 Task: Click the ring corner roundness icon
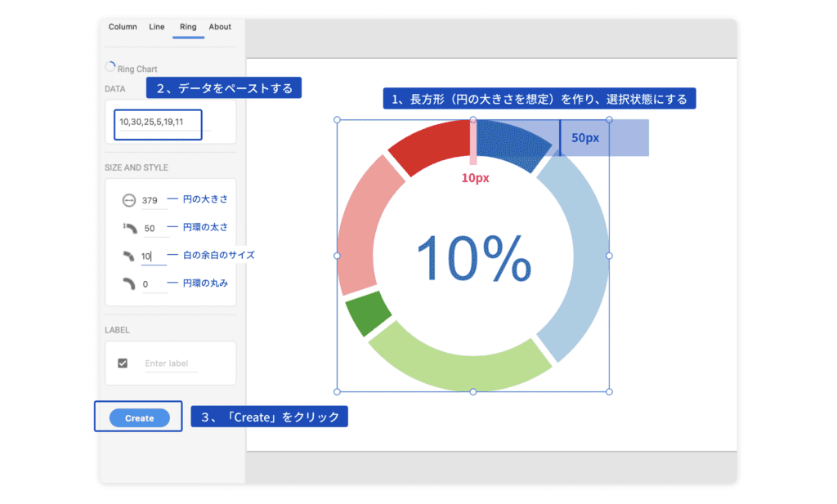131,284
